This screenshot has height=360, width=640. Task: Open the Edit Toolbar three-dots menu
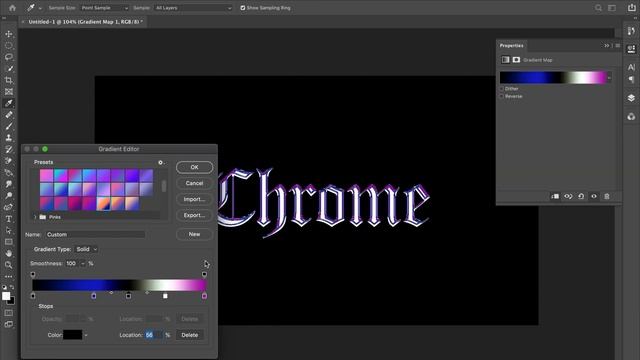tap(9, 276)
